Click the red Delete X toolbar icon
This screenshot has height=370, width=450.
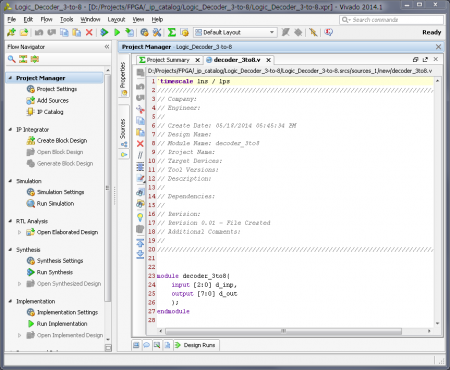click(89, 32)
